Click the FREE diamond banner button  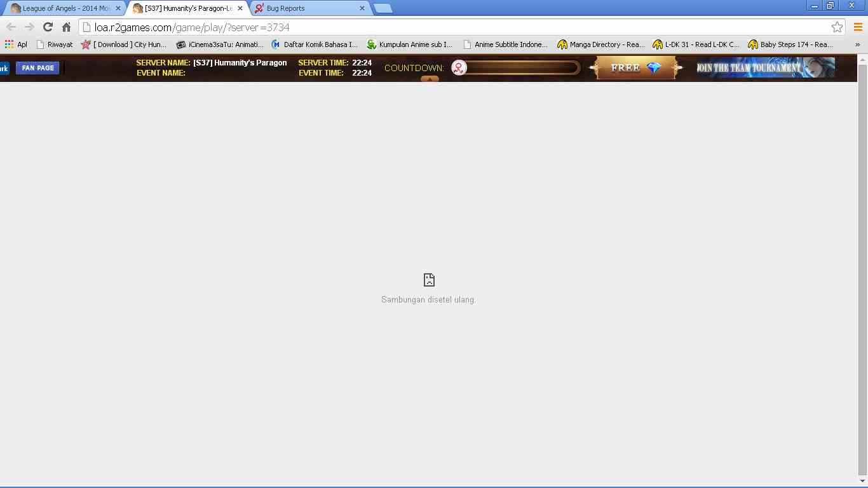coord(635,67)
